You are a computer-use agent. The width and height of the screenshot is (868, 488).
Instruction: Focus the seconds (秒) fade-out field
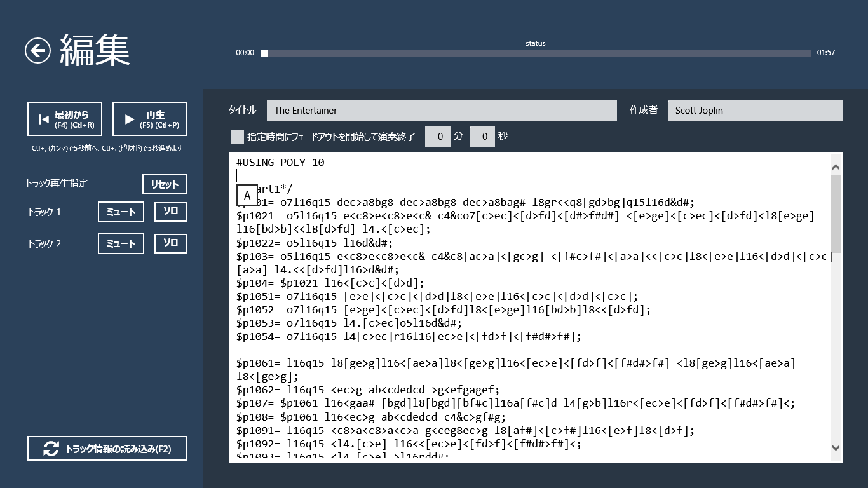pos(482,137)
